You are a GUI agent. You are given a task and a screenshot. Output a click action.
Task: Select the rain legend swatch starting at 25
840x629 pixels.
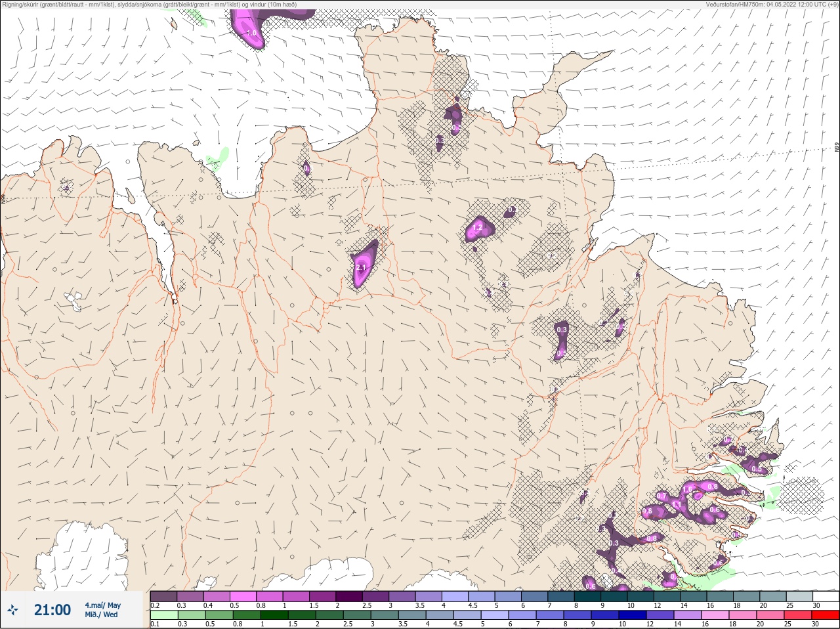[797, 615]
